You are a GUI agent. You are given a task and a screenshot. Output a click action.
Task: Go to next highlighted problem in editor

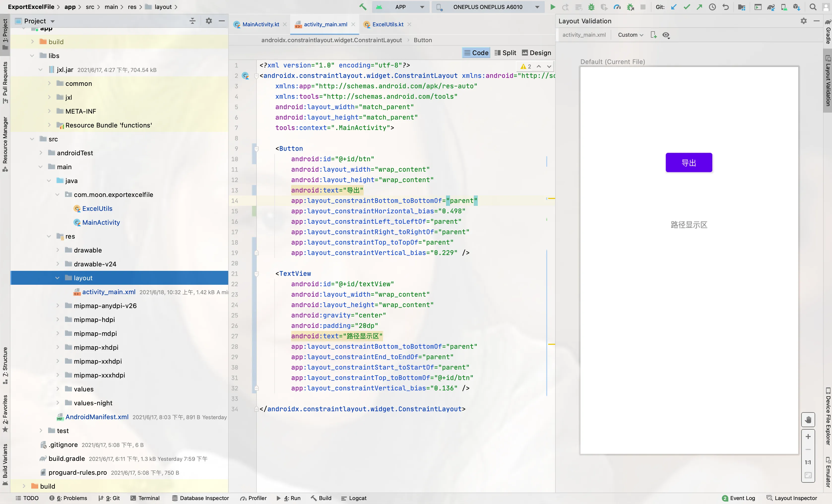click(549, 66)
